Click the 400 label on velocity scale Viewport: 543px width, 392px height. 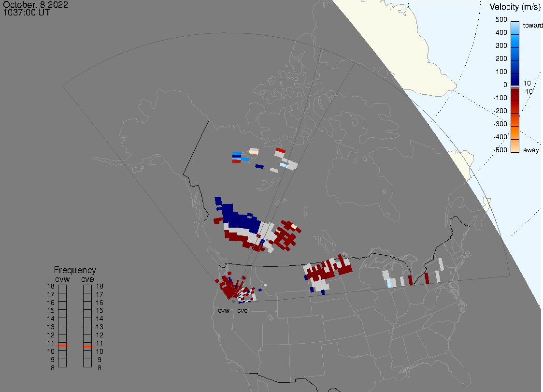[x=501, y=32]
